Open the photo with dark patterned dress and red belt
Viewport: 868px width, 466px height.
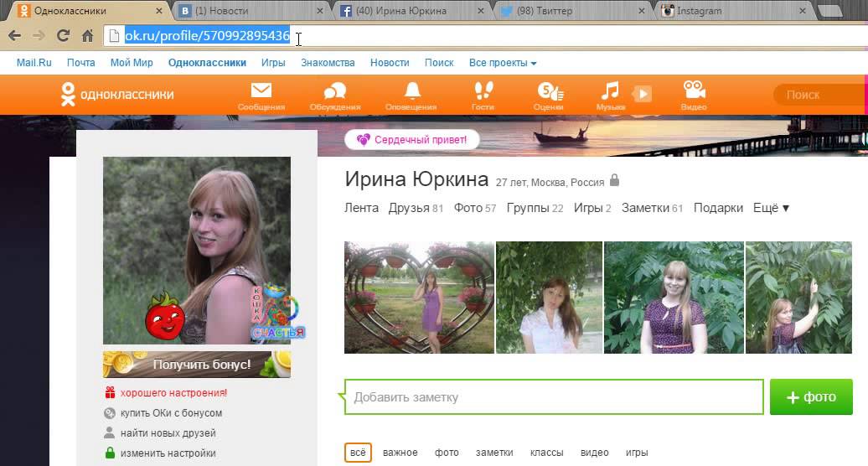(x=674, y=298)
